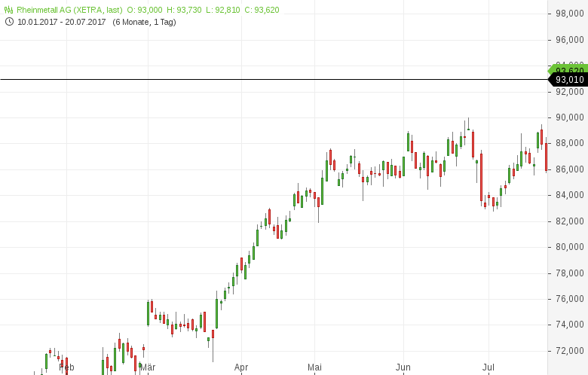
Task: Click the low value L: 92,810
Action: click(x=223, y=10)
